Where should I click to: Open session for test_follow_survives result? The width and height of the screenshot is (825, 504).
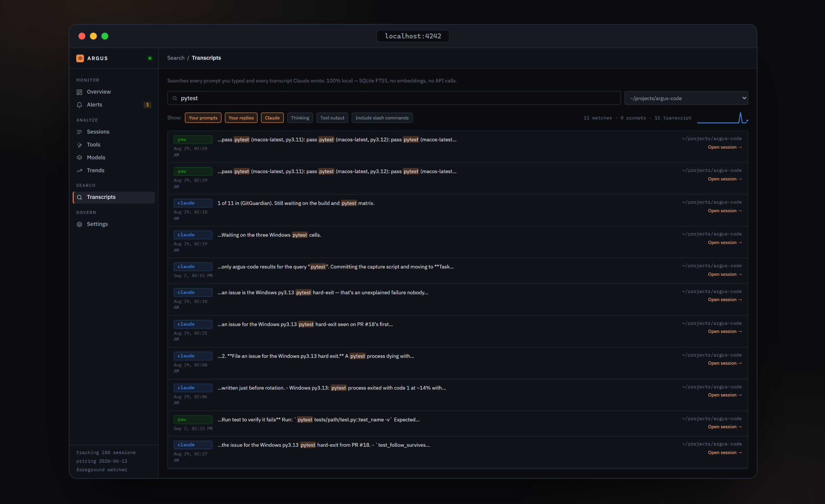[x=724, y=453]
